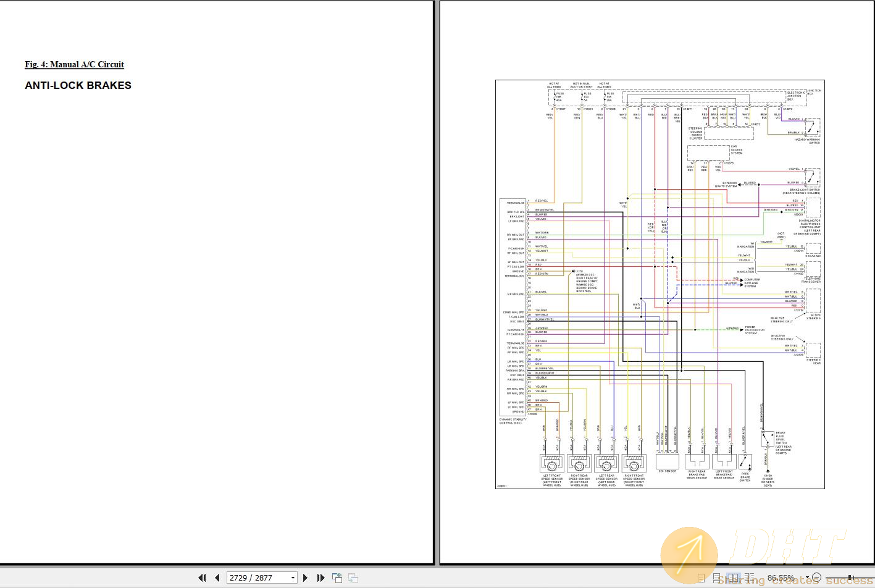Go to the previous page
Screen dimensions: 875x588
coord(217,578)
